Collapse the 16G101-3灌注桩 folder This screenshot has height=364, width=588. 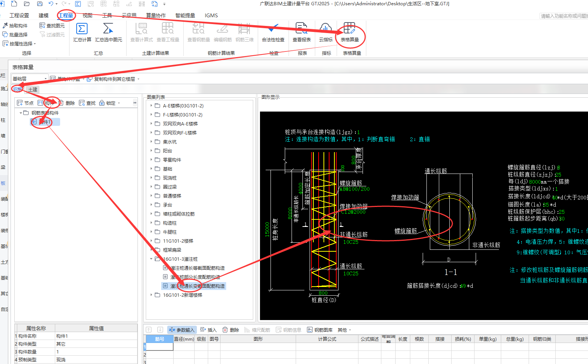pyautogui.click(x=151, y=259)
